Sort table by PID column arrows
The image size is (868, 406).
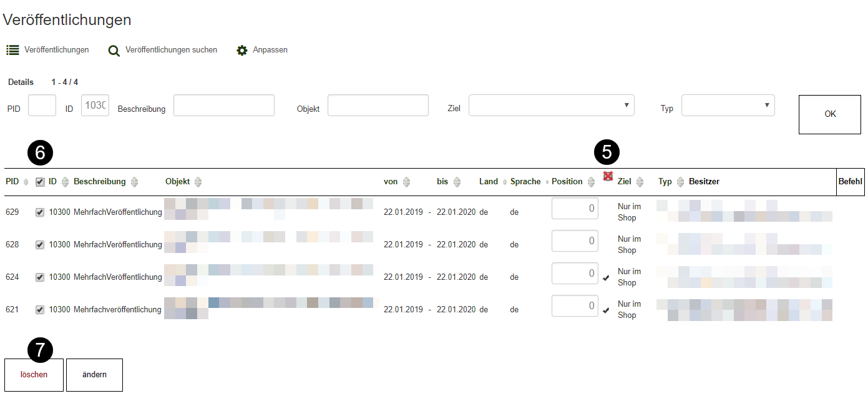pos(26,182)
